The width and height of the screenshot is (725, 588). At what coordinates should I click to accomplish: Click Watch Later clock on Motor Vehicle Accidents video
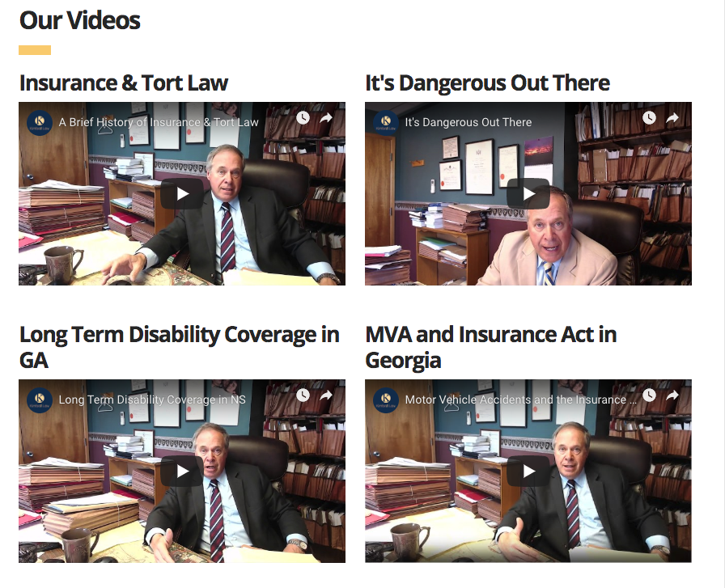pyautogui.click(x=649, y=396)
